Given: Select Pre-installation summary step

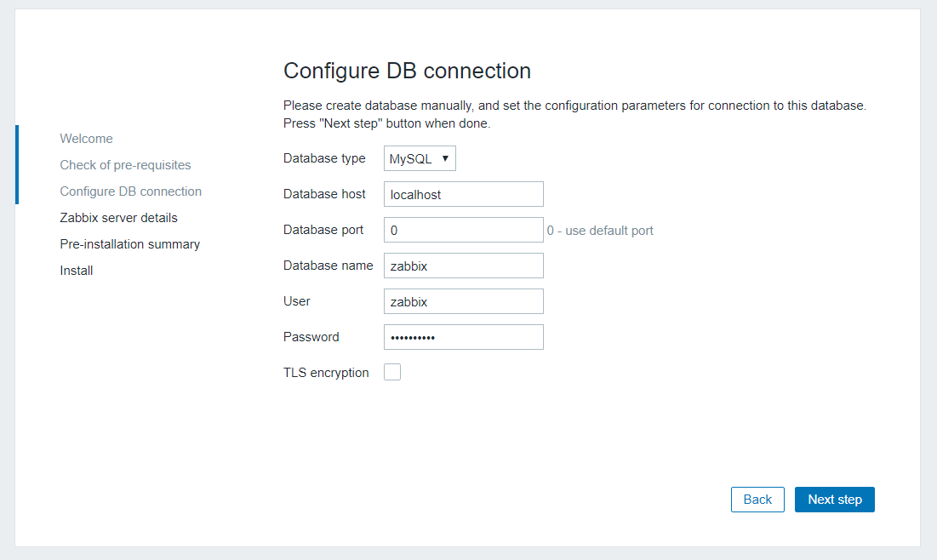Looking at the screenshot, I should pos(129,244).
